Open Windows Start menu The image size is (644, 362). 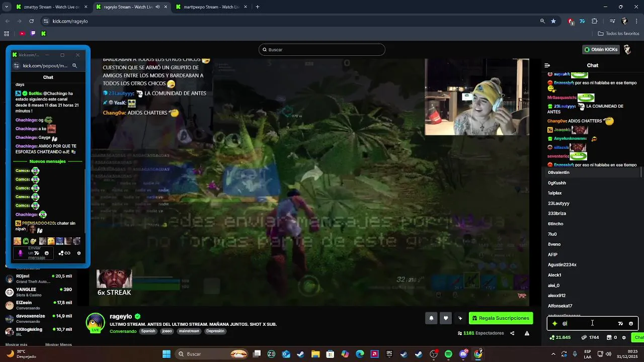(x=167, y=354)
